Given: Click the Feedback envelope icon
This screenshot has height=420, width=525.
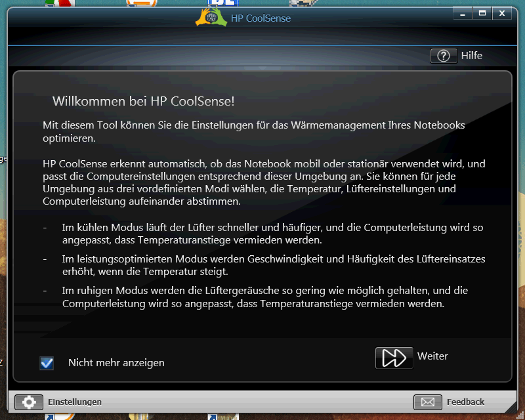Looking at the screenshot, I should click(428, 402).
